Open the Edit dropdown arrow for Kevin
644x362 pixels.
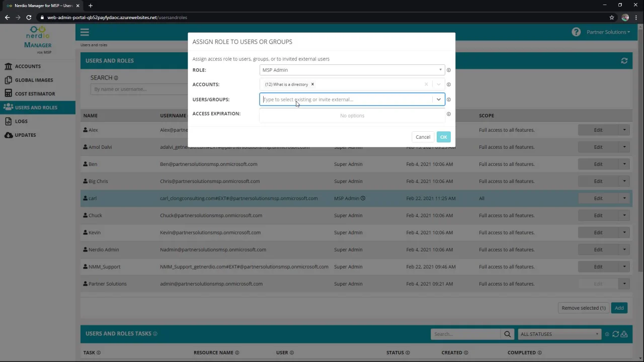[624, 233]
